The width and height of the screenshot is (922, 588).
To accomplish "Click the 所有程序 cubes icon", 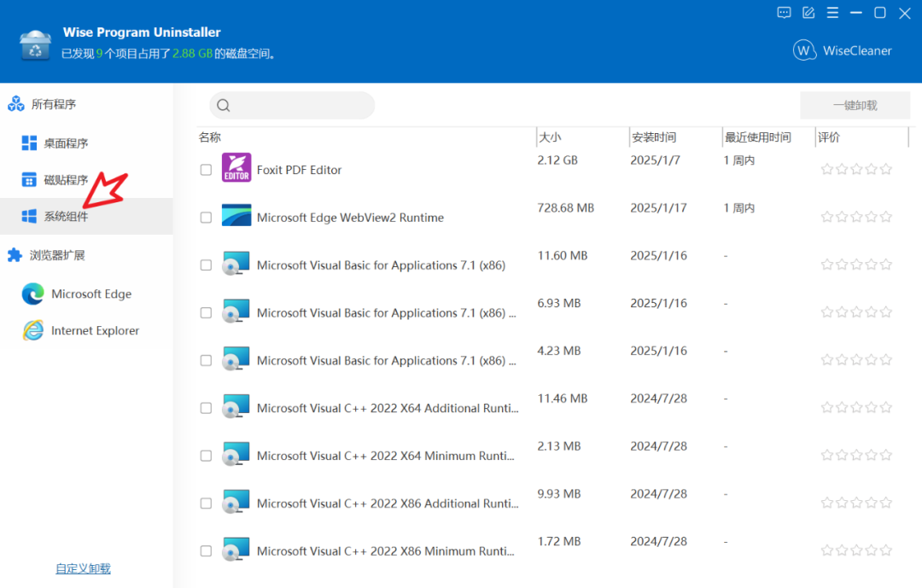I will click(x=16, y=104).
